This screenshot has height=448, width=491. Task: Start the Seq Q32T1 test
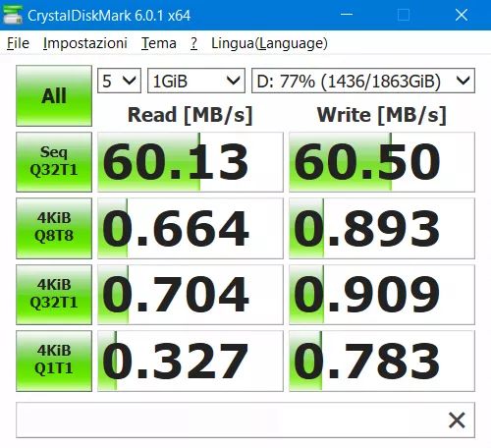point(54,162)
